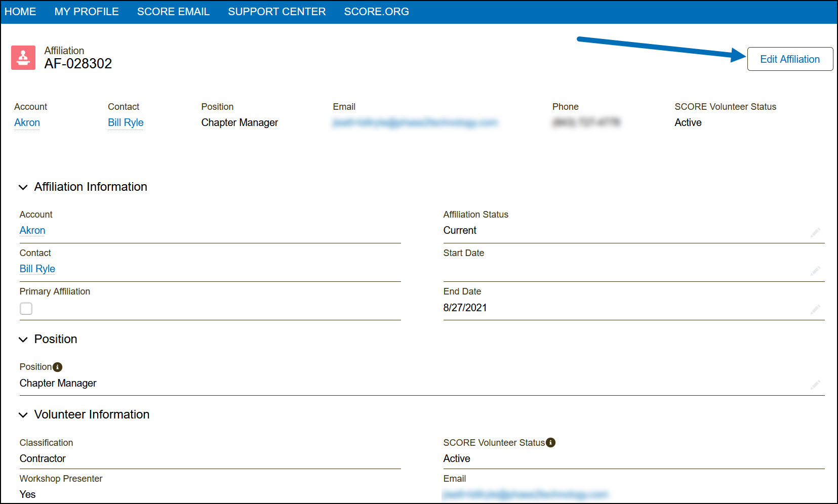
Task: Click info icon beside SCORE Volunteer Status
Action: point(550,443)
